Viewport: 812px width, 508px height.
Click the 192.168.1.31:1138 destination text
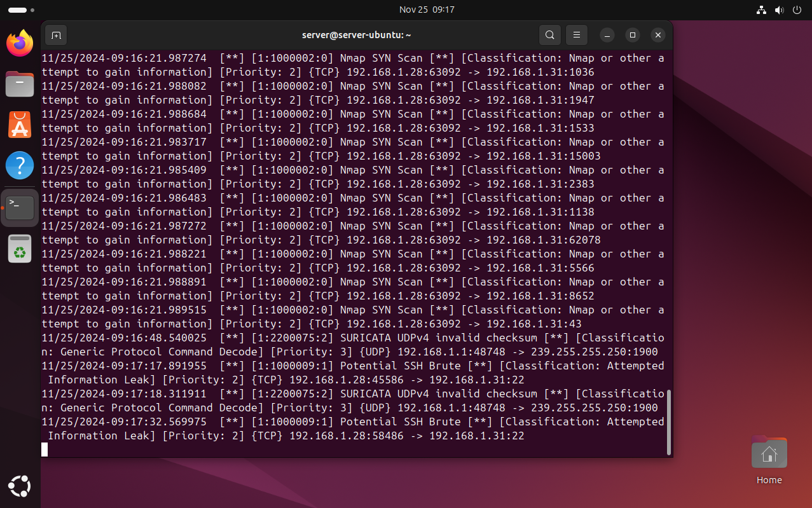pos(540,212)
